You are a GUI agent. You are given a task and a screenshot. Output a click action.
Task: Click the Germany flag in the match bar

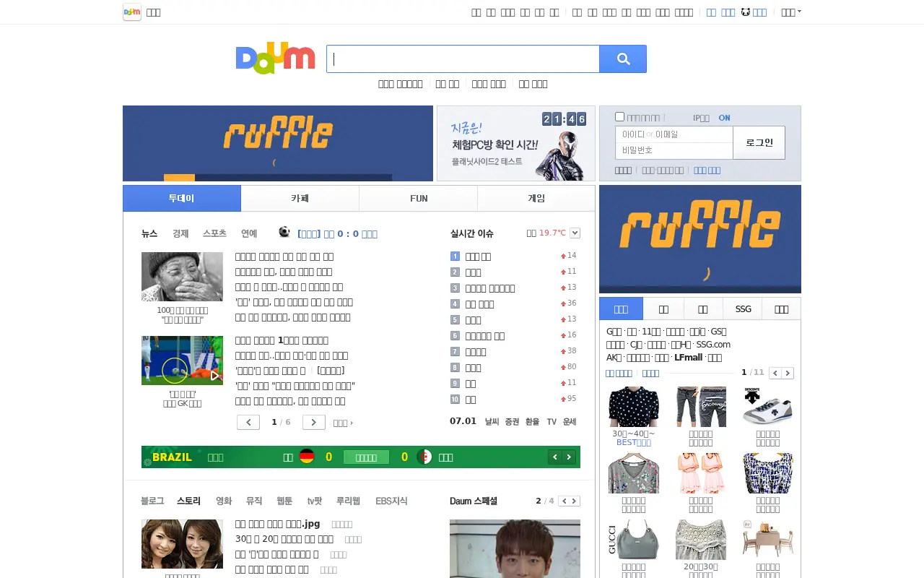click(x=307, y=457)
